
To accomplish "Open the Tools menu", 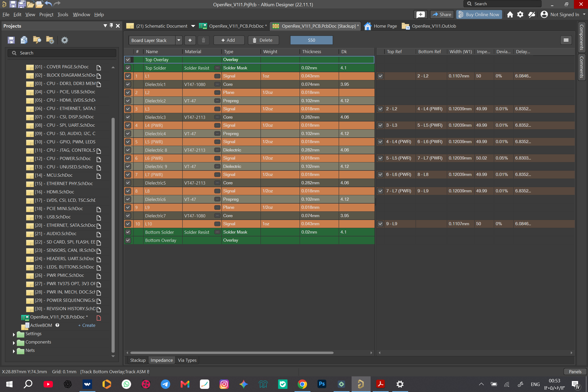I will (63, 15).
